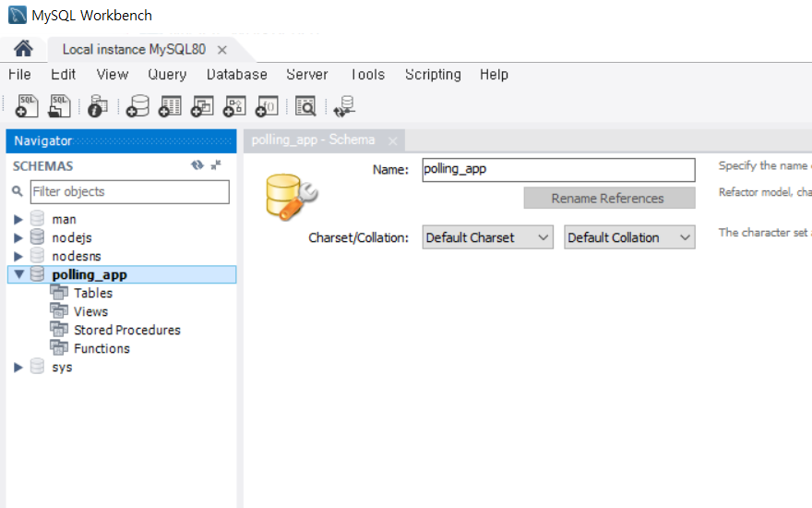
Task: Expand the man schema
Action: [18, 219]
